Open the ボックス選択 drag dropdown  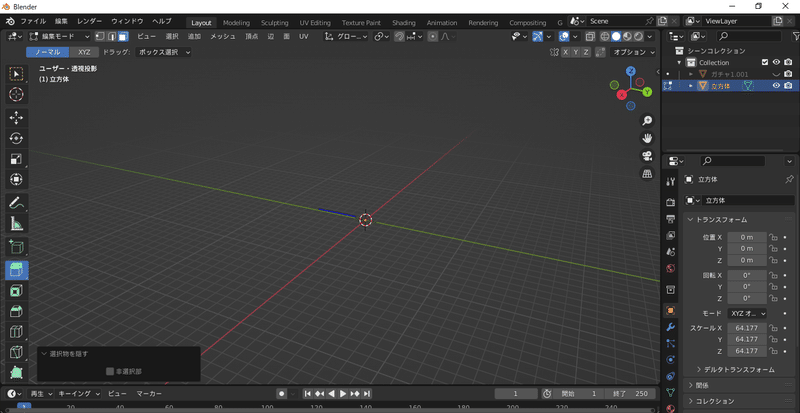(163, 52)
